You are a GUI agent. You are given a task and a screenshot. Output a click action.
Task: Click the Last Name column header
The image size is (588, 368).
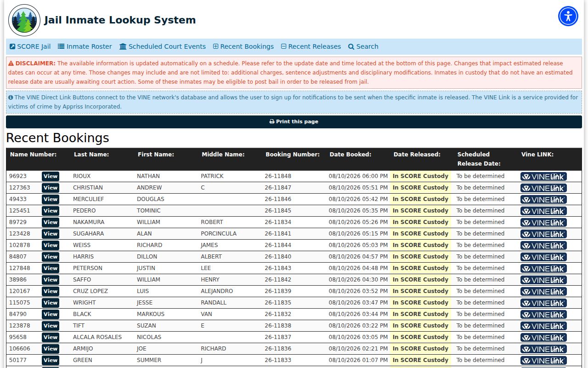click(91, 155)
